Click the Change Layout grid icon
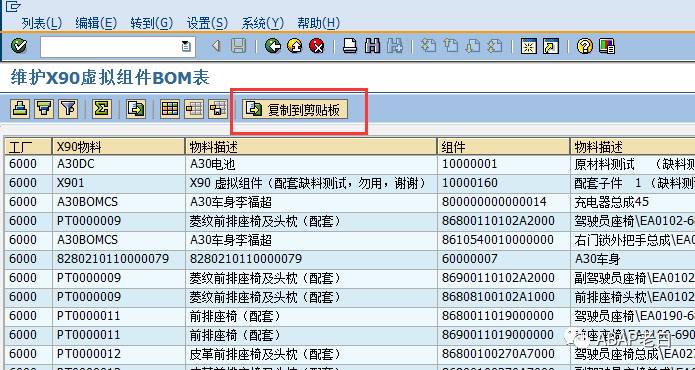Image resolution: width=695 pixels, height=370 pixels. tap(170, 109)
